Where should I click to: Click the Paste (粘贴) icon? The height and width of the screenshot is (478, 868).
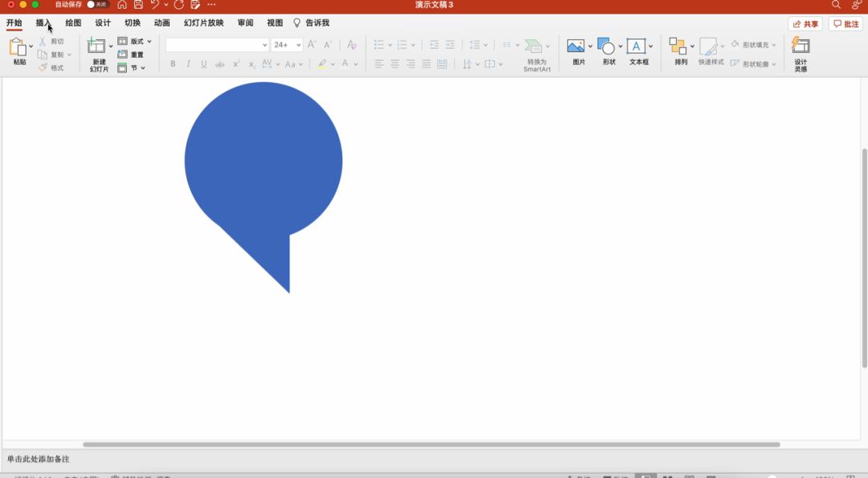click(x=18, y=47)
